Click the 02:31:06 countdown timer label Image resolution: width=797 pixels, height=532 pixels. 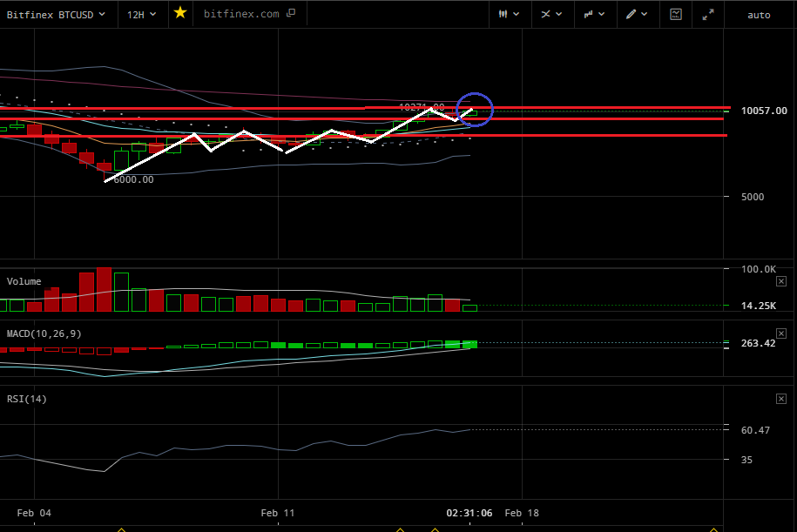pyautogui.click(x=469, y=513)
